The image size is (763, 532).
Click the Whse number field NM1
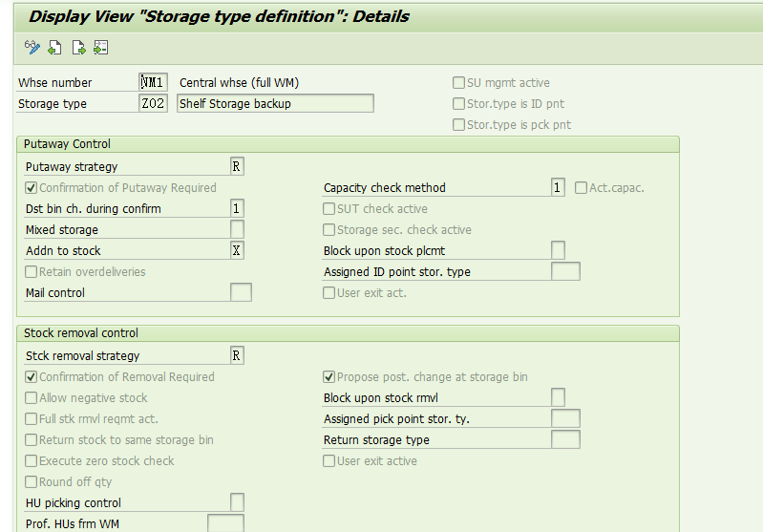[x=154, y=82]
